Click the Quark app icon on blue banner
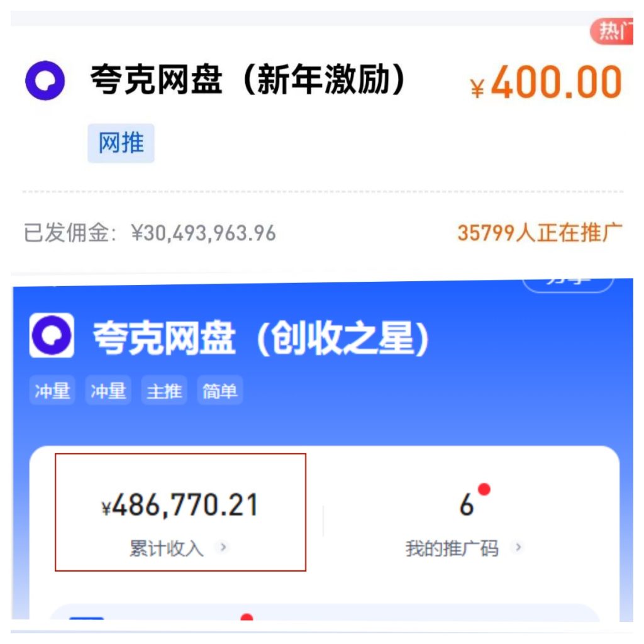644x644 pixels. click(52, 335)
